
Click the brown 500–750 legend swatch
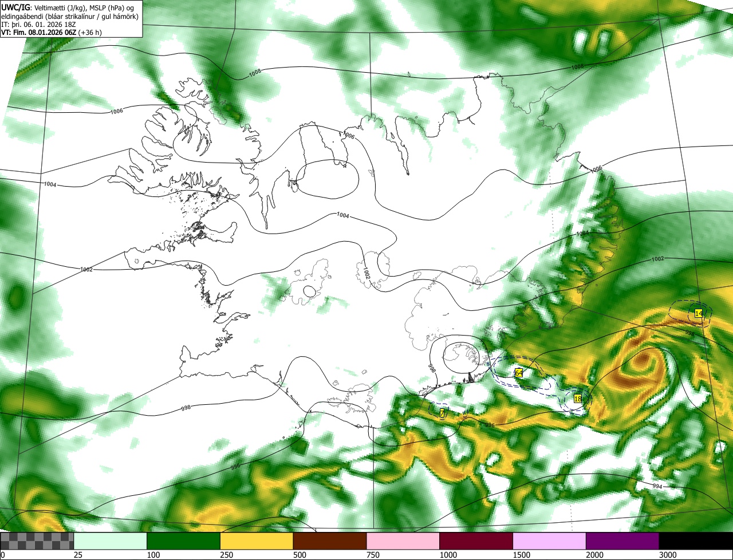pos(329,541)
